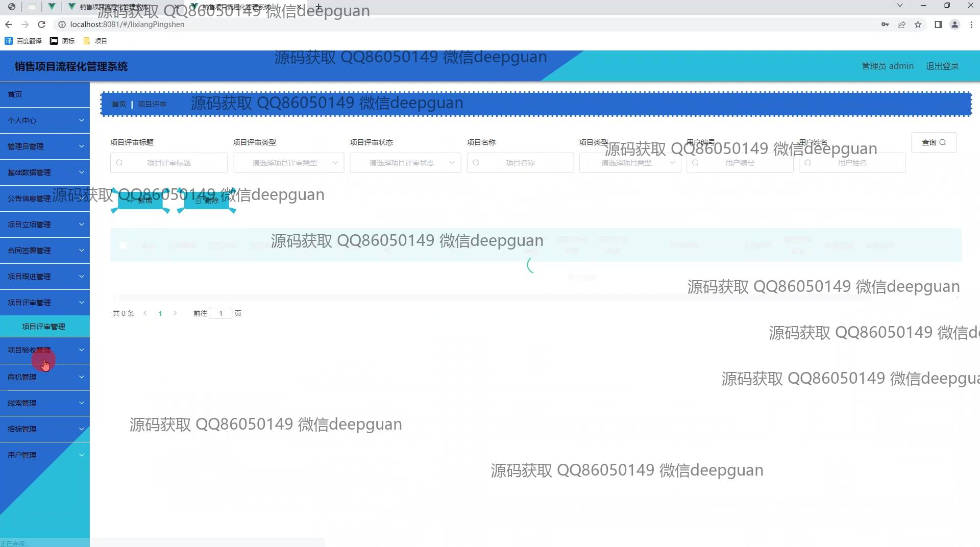Click 项目评审 breadcrumb text
This screenshot has width=980, height=547.
152,104
